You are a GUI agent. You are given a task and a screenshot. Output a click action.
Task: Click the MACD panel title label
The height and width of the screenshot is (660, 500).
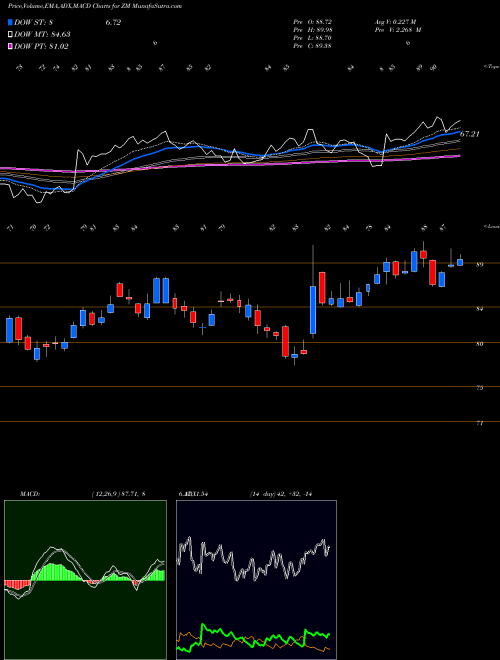[29, 494]
